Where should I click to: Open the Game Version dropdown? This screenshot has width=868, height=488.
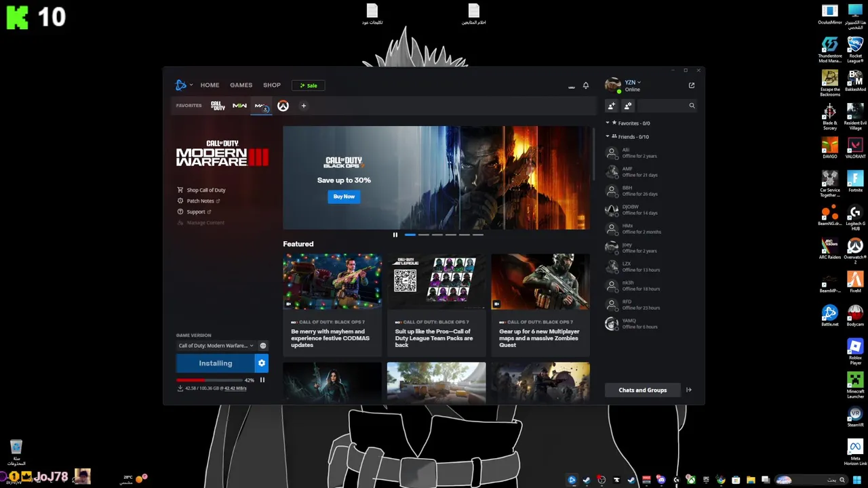(216, 346)
